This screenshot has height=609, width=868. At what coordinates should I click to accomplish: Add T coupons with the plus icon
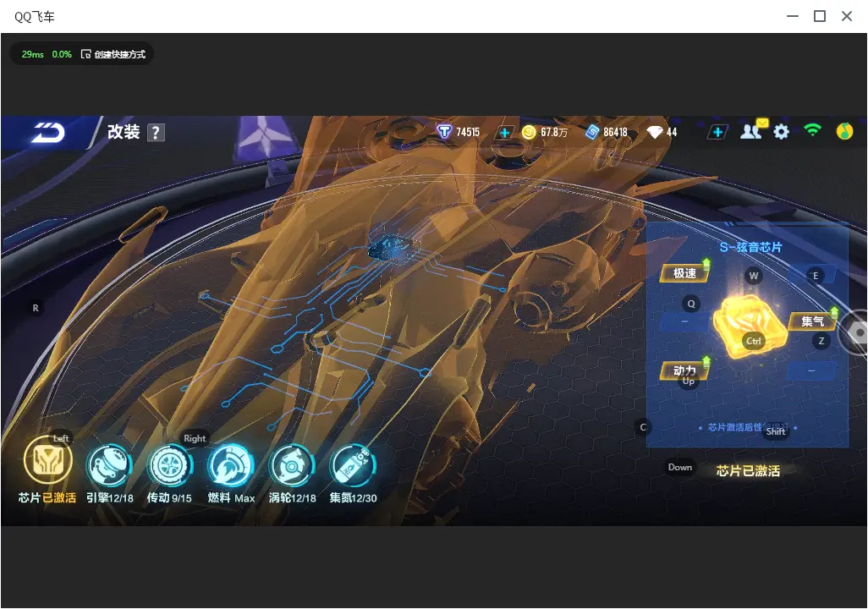click(504, 132)
